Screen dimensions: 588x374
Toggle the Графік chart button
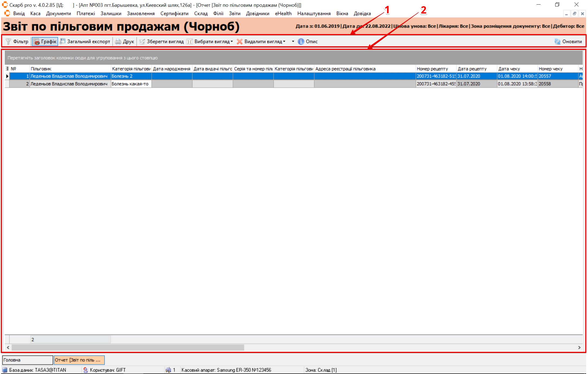coord(45,41)
